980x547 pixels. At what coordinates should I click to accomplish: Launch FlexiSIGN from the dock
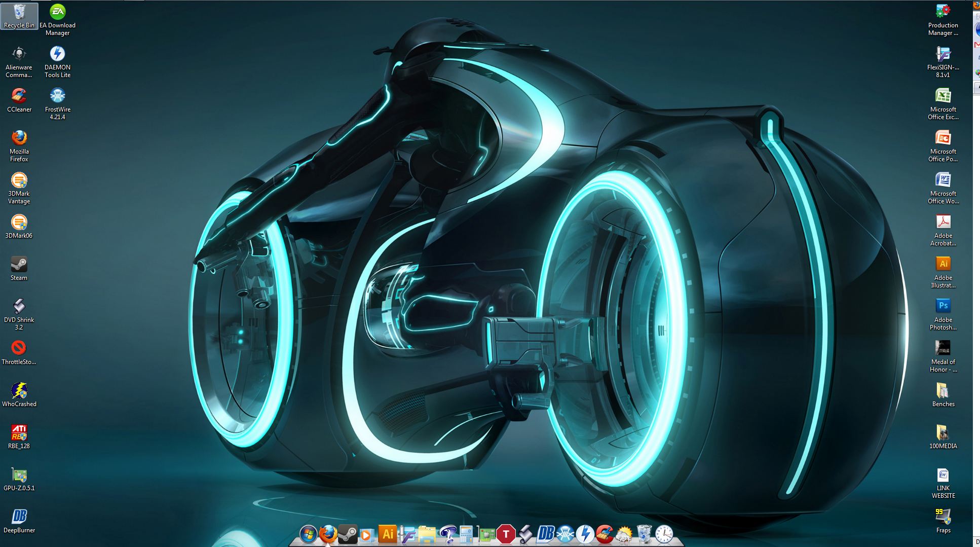pyautogui.click(x=406, y=534)
